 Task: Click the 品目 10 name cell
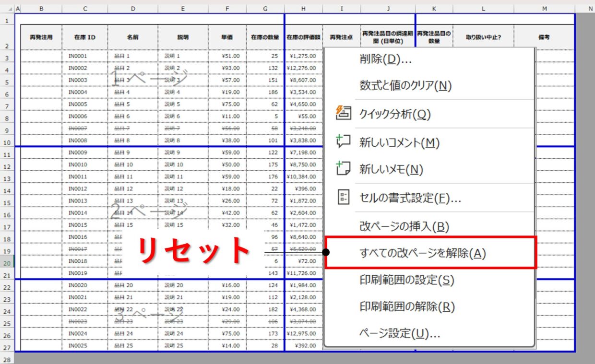coord(132,164)
